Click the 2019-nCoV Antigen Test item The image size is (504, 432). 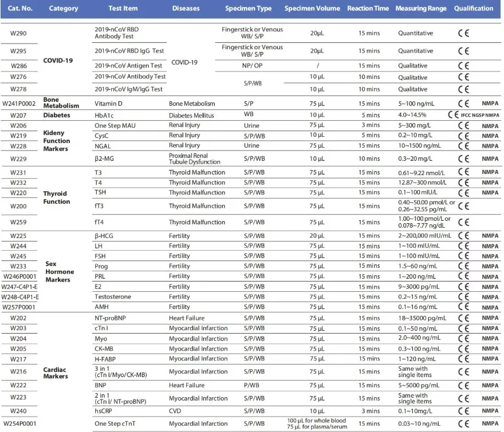click(x=129, y=66)
